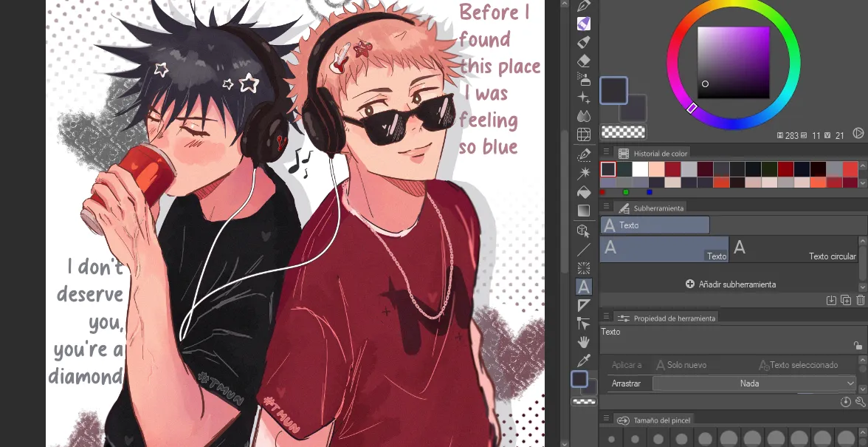Select the Correct line tool
The height and width of the screenshot is (447, 868).
click(583, 324)
